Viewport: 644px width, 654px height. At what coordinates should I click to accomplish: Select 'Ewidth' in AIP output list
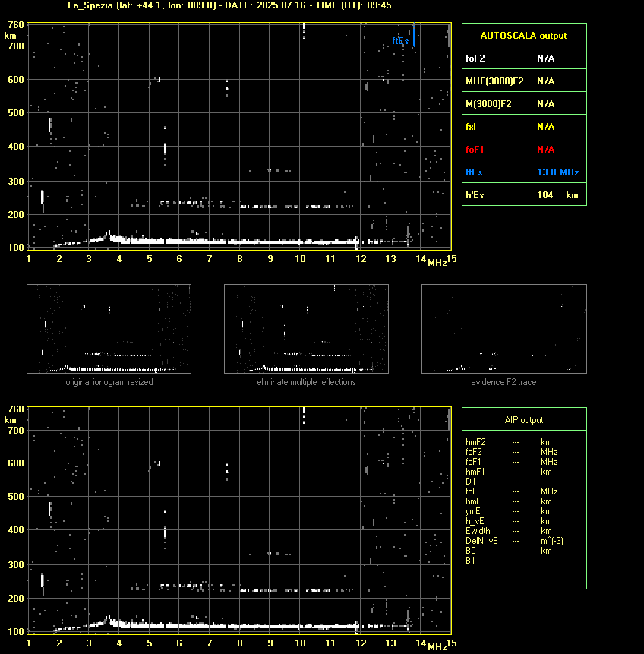(x=478, y=531)
